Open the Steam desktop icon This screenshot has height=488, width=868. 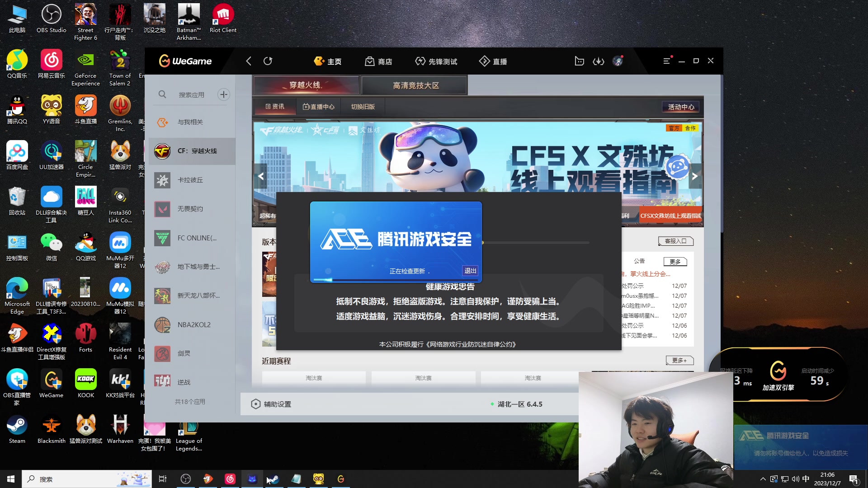(x=17, y=430)
